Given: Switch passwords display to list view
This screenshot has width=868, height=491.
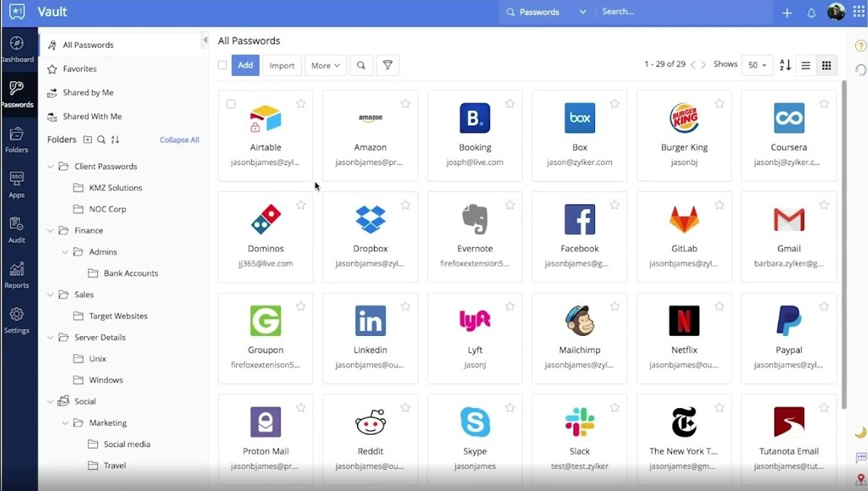Looking at the screenshot, I should click(x=805, y=65).
